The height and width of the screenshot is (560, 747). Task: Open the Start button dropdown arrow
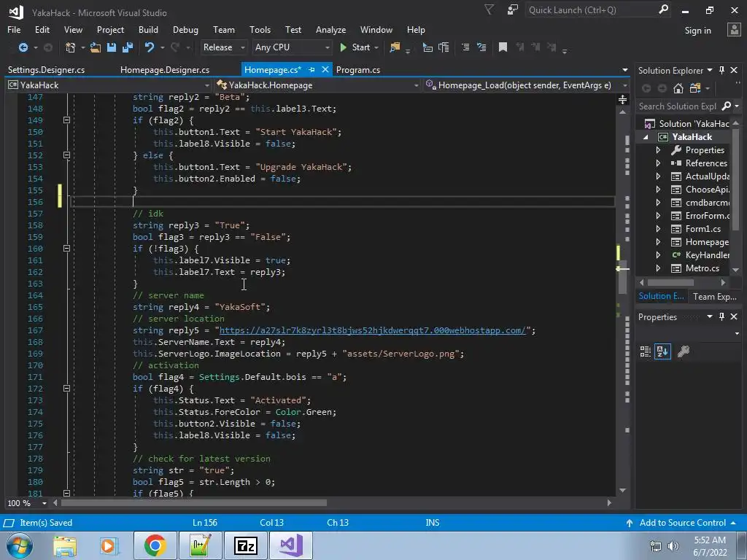coord(376,47)
